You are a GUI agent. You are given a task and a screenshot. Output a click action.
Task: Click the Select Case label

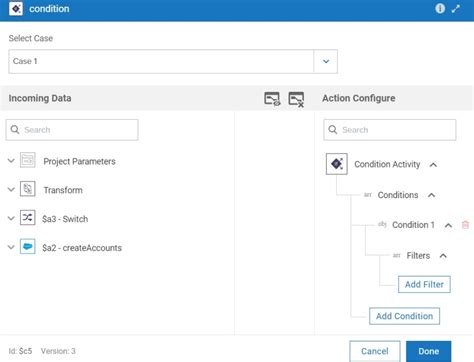point(31,38)
